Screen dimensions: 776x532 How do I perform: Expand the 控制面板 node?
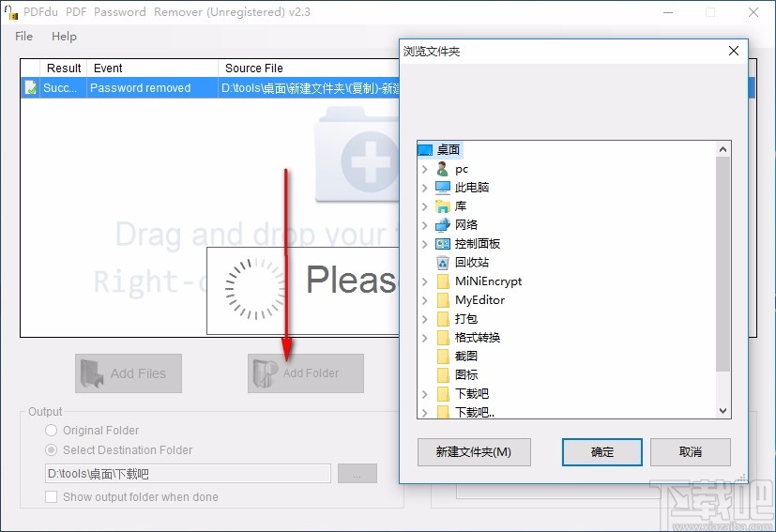(425, 244)
